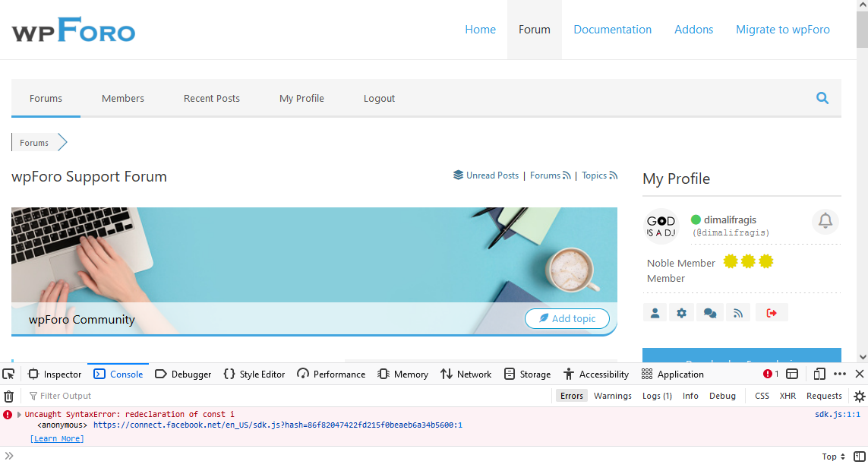
Task: Click the notification bell in My Profile
Action: coord(825,221)
